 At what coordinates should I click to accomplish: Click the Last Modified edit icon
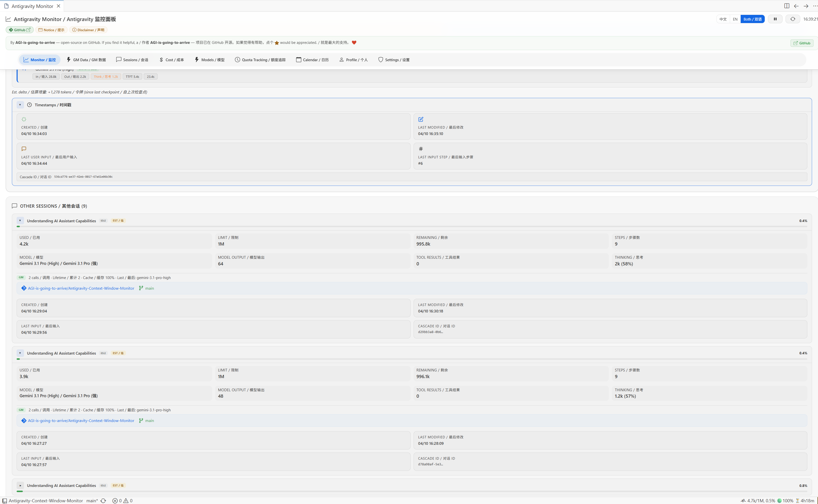coord(421,119)
